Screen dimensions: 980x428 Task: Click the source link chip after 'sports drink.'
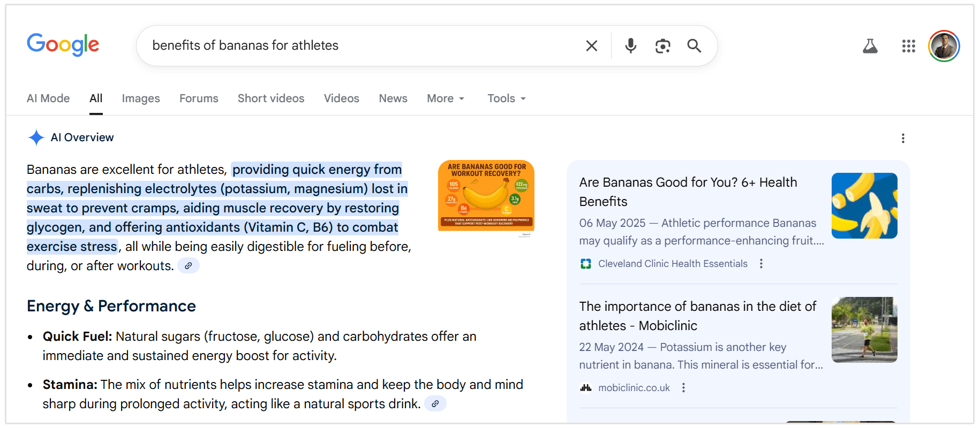pos(435,404)
